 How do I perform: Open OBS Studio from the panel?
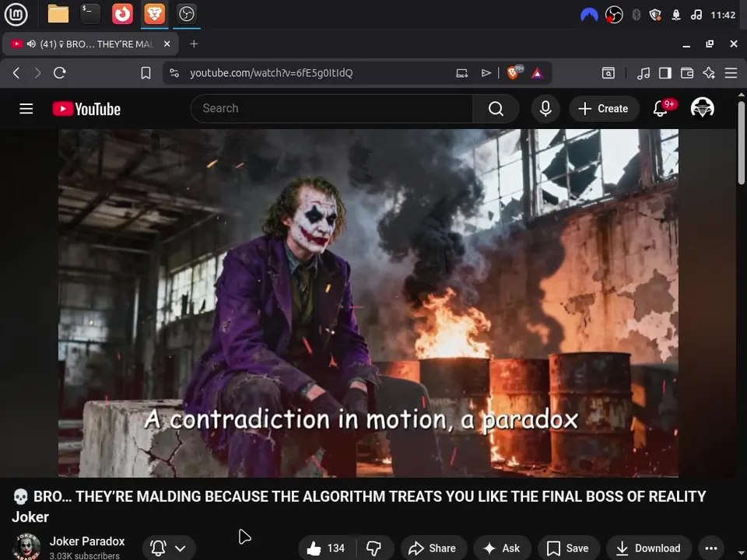[x=186, y=14]
